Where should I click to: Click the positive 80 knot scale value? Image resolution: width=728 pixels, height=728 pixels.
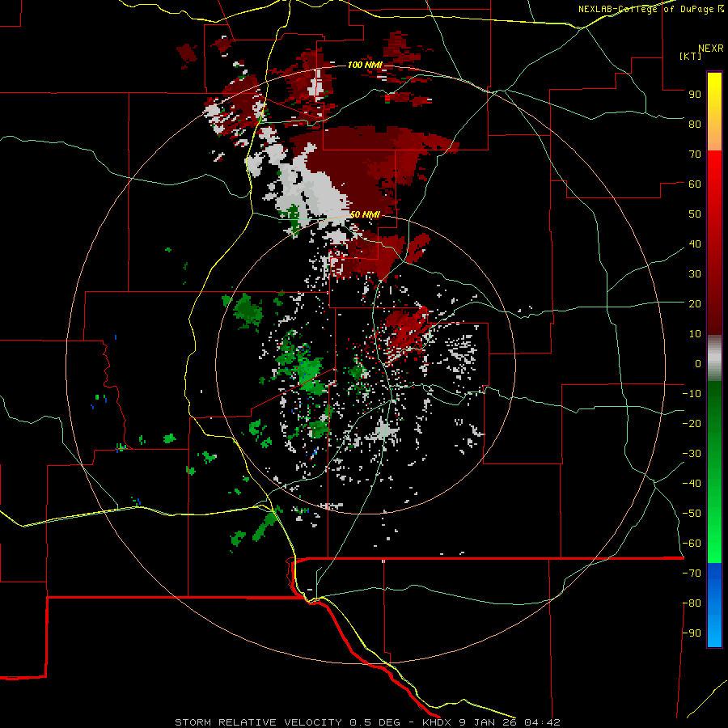[695, 124]
